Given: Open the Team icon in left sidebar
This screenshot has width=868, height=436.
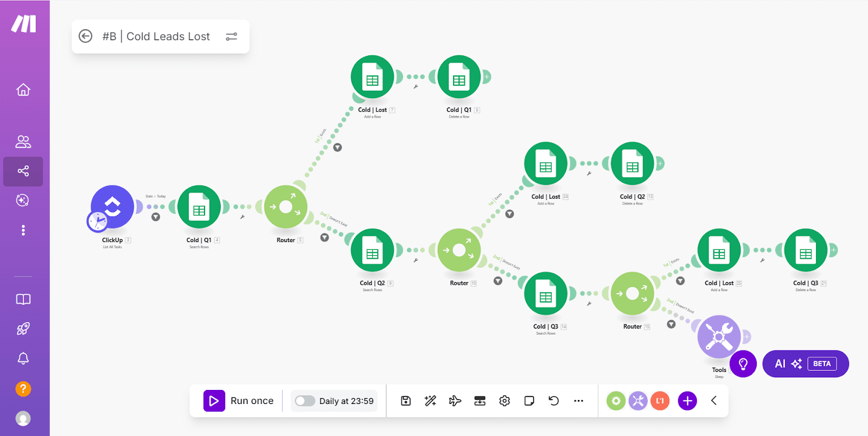Looking at the screenshot, I should 23,142.
